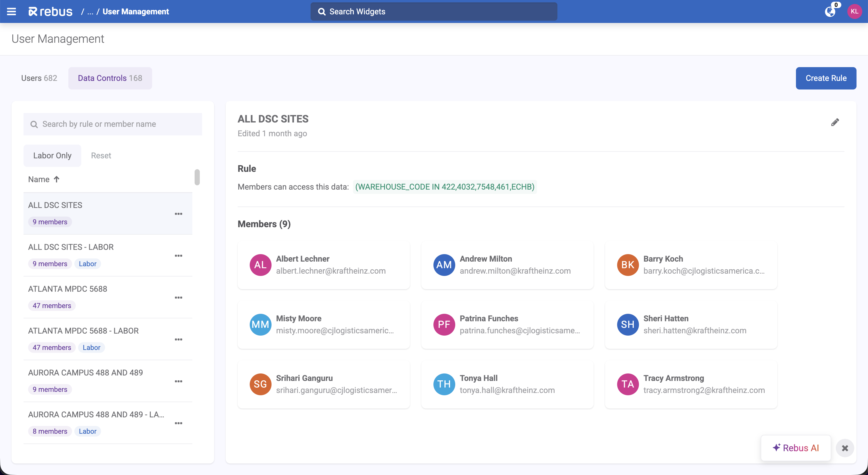The height and width of the screenshot is (475, 868).
Task: Click the WAREHOUSE_CODE IN rule expression
Action: click(x=445, y=187)
